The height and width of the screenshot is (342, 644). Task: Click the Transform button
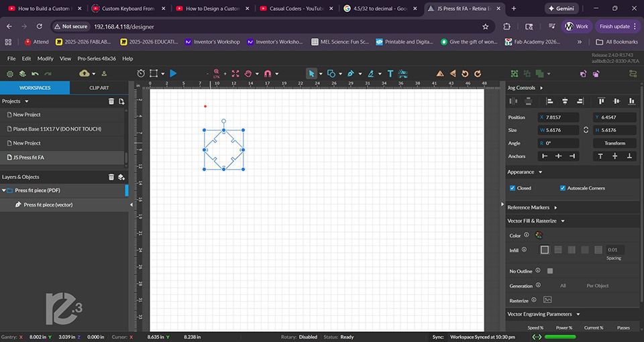[x=615, y=143]
